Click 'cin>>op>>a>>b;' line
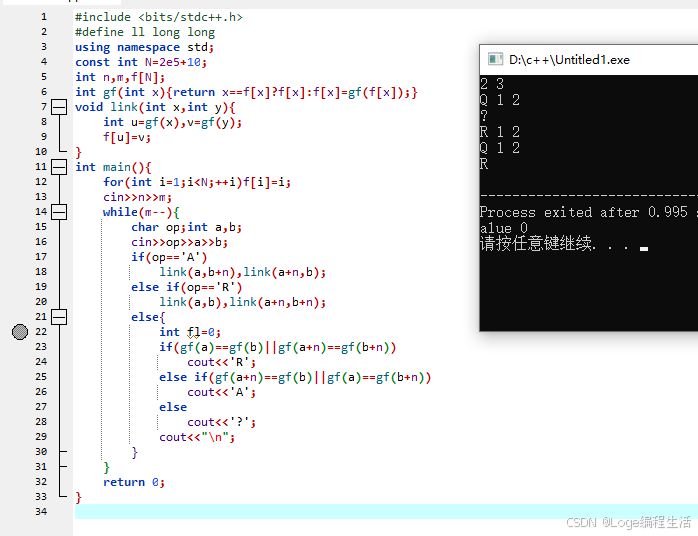Screen dimensions: 698x536 tap(179, 242)
